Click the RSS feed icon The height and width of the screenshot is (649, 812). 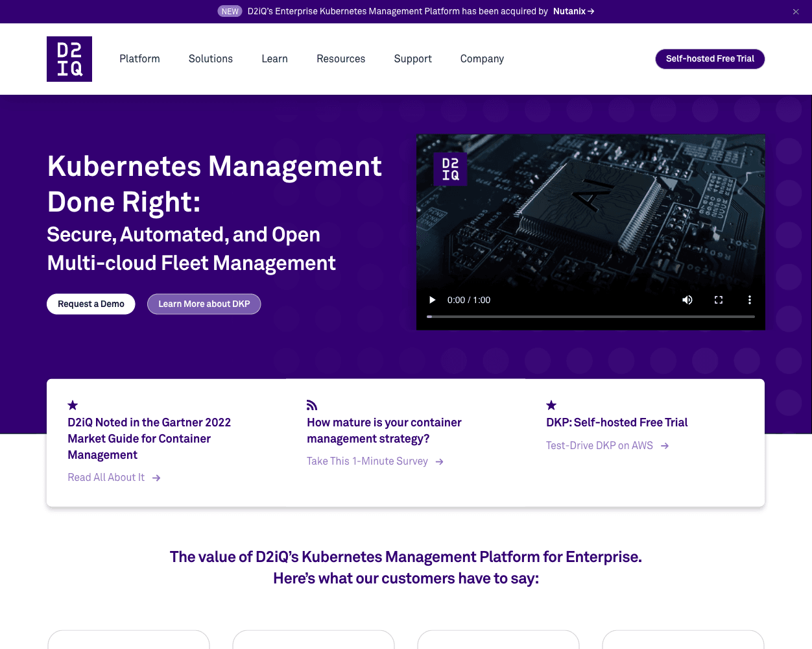click(x=312, y=405)
